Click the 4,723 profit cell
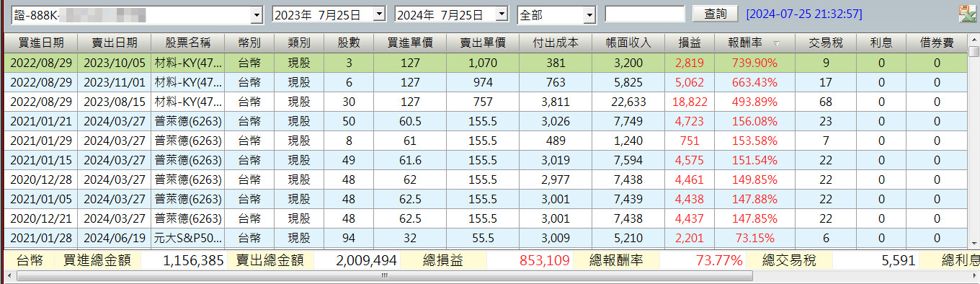This screenshot has height=284, width=980. pos(690,121)
